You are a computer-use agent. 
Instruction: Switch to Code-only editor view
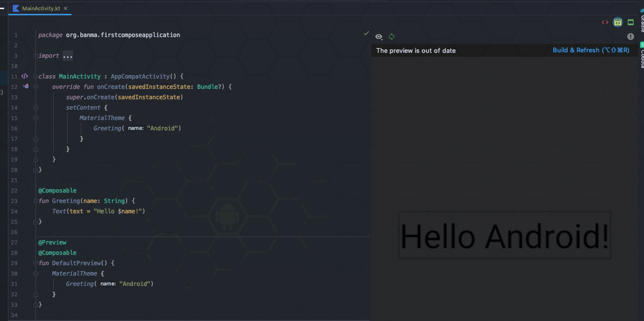coord(605,22)
